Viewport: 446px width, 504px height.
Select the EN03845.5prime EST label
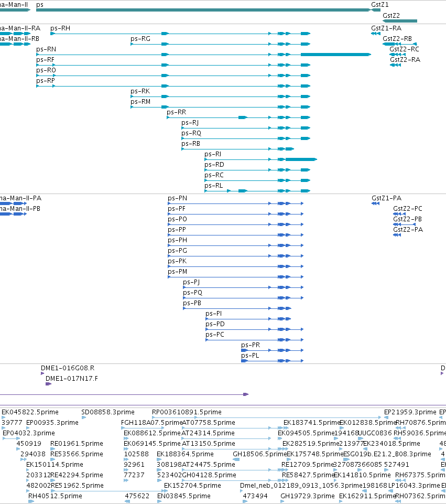[x=183, y=496]
